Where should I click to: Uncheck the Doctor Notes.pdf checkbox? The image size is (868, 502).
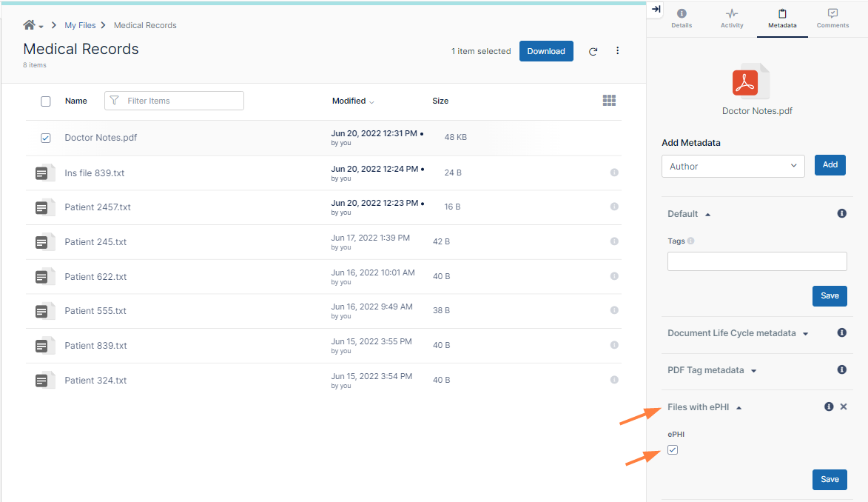click(46, 138)
